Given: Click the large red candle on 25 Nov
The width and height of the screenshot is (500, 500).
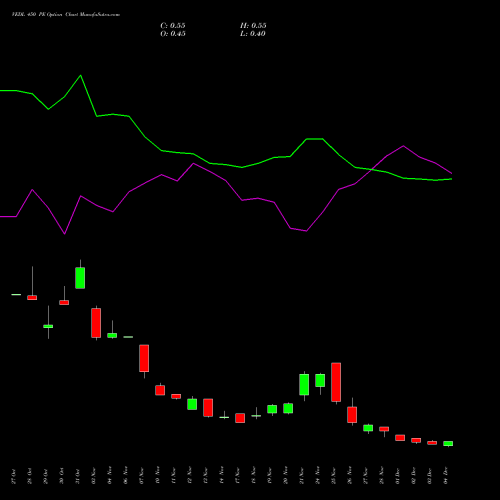Looking at the screenshot, I should pyautogui.click(x=336, y=382).
